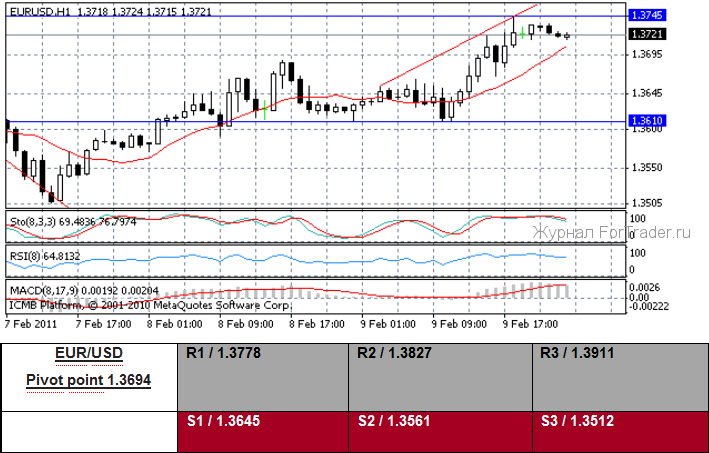Select the 1.3745 blue price level tag
The height and width of the screenshot is (453, 709).
tap(647, 16)
